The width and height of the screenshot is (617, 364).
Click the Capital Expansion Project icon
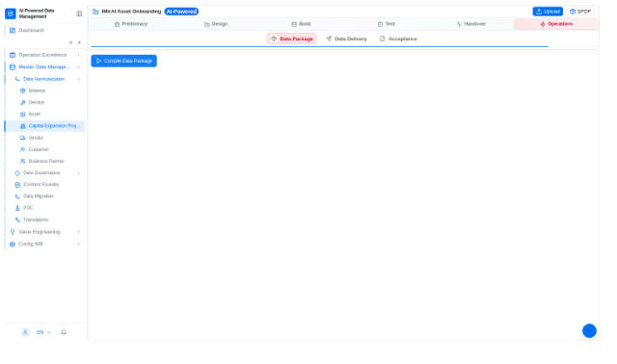(x=23, y=126)
